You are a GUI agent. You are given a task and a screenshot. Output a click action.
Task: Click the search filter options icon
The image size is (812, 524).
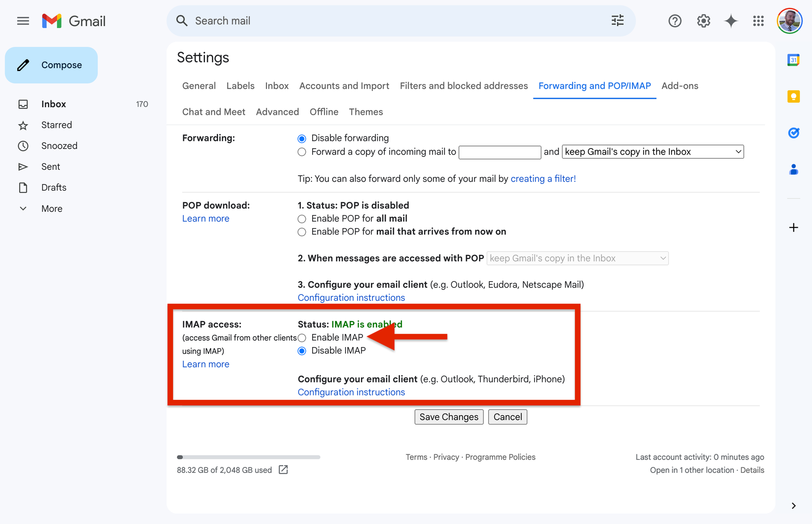click(618, 21)
